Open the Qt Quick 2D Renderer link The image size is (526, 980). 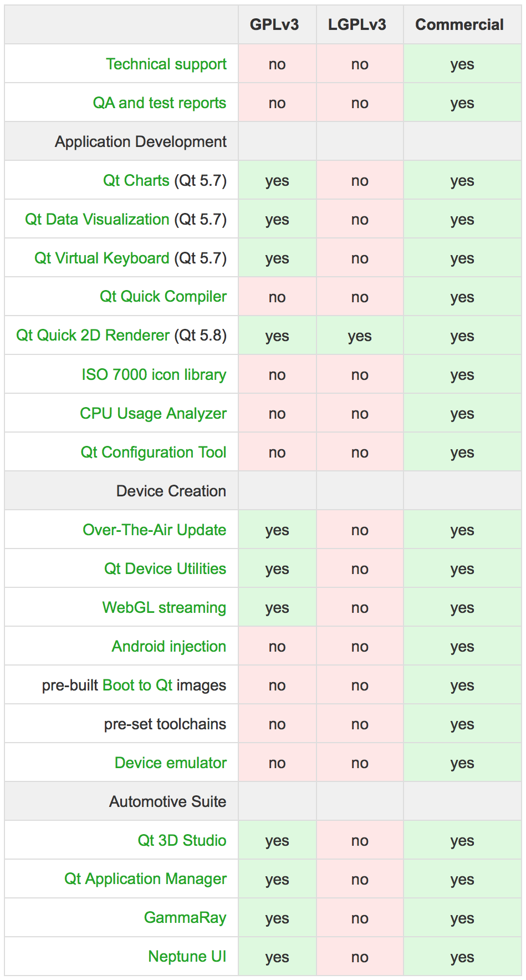pos(93,336)
